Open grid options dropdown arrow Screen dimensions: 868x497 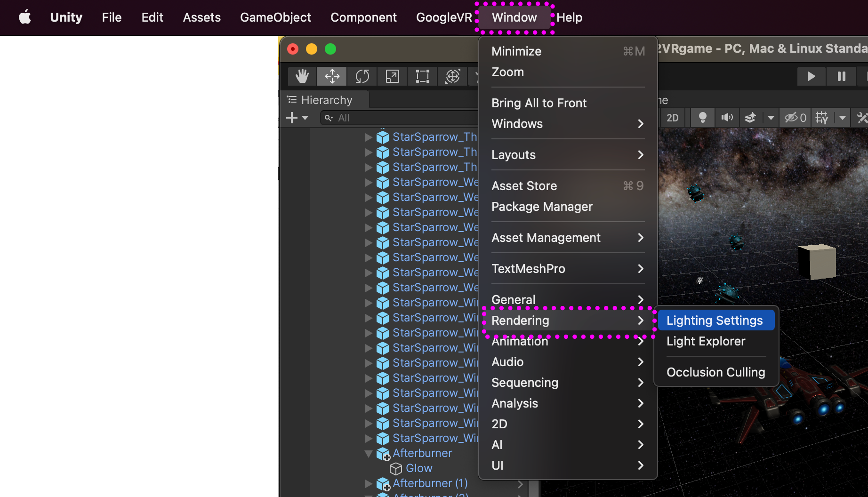click(842, 118)
